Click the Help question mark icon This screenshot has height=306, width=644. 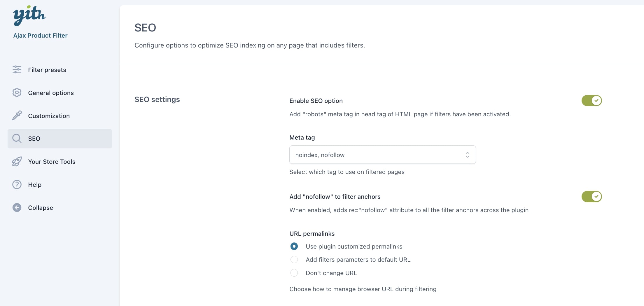coord(17,184)
